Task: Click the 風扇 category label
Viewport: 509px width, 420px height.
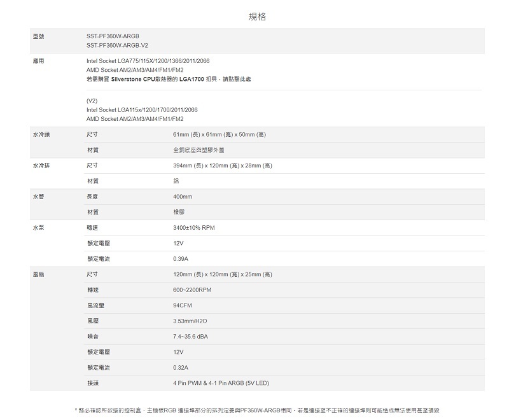Action: click(x=38, y=274)
